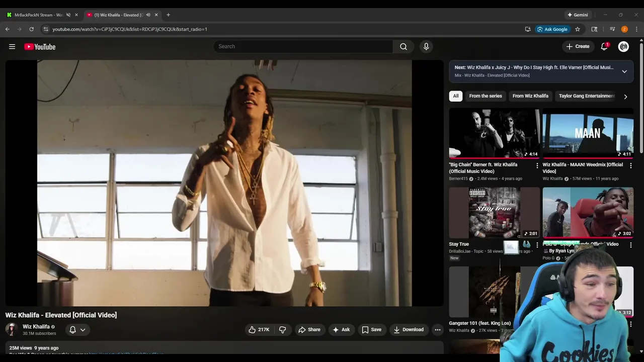Click the Berner415 channel name

coord(458,178)
